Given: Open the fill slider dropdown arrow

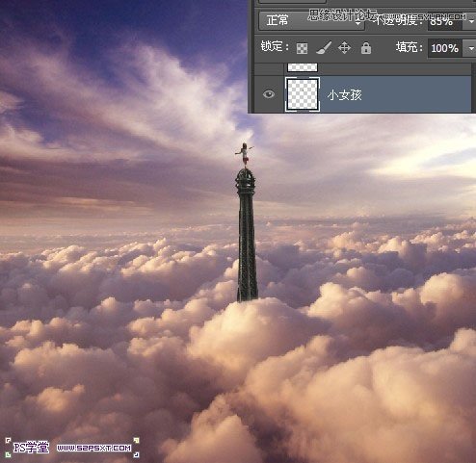Looking at the screenshot, I should pos(471,48).
